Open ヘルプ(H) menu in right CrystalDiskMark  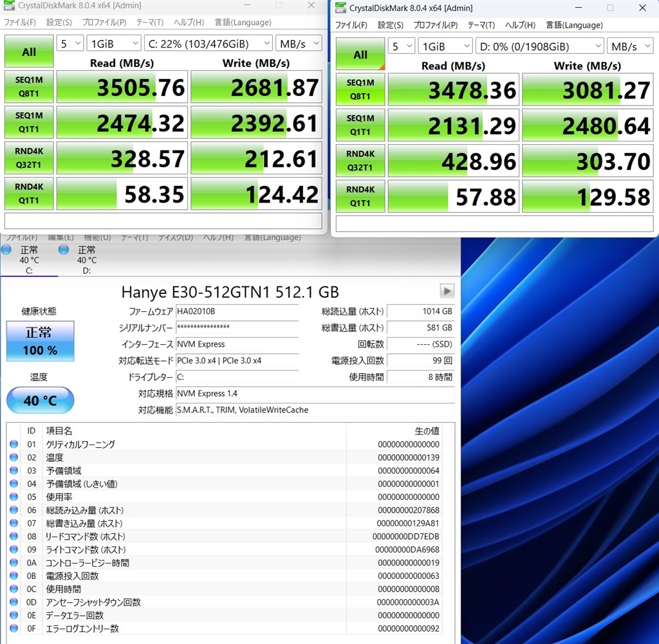pyautogui.click(x=520, y=25)
